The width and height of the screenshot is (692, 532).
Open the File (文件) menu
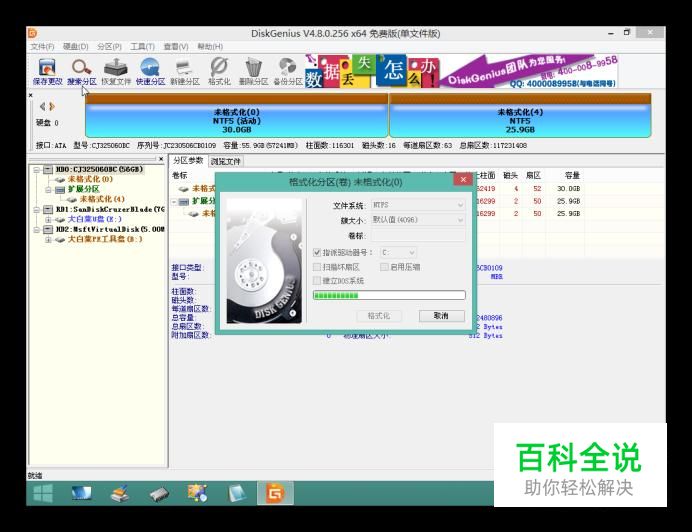coord(42,46)
